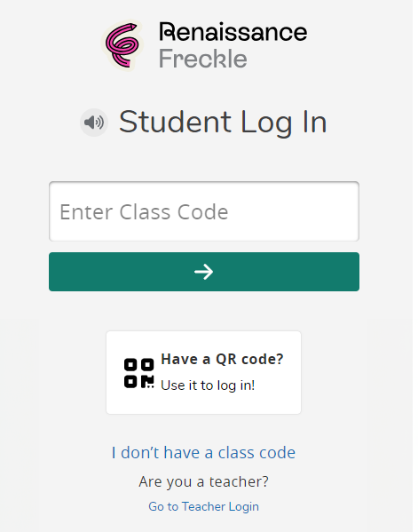The height and width of the screenshot is (532, 418).
Task: Click the Renaissance wordmark text
Action: click(x=233, y=32)
